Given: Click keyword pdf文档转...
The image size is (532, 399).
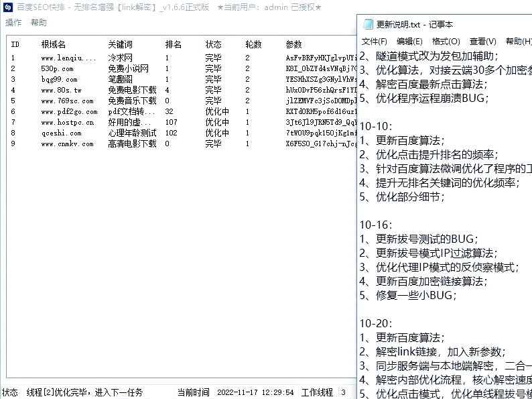Looking at the screenshot, I should (x=131, y=112).
